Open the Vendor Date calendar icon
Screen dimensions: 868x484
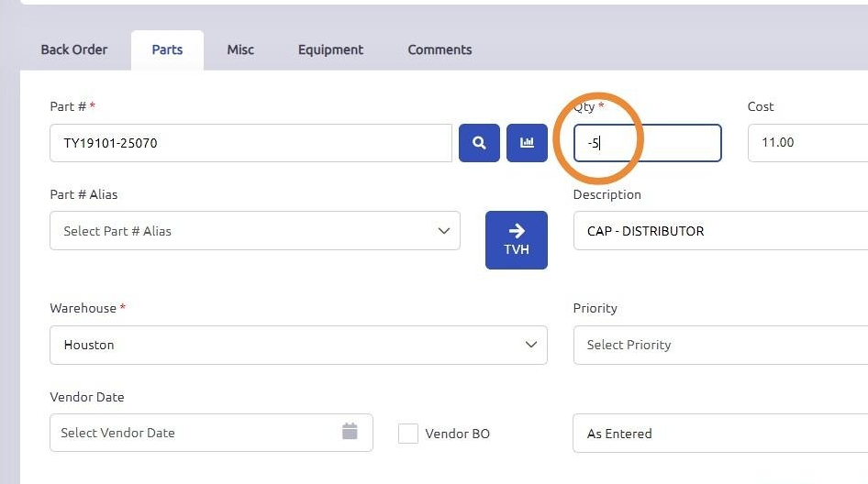point(350,432)
